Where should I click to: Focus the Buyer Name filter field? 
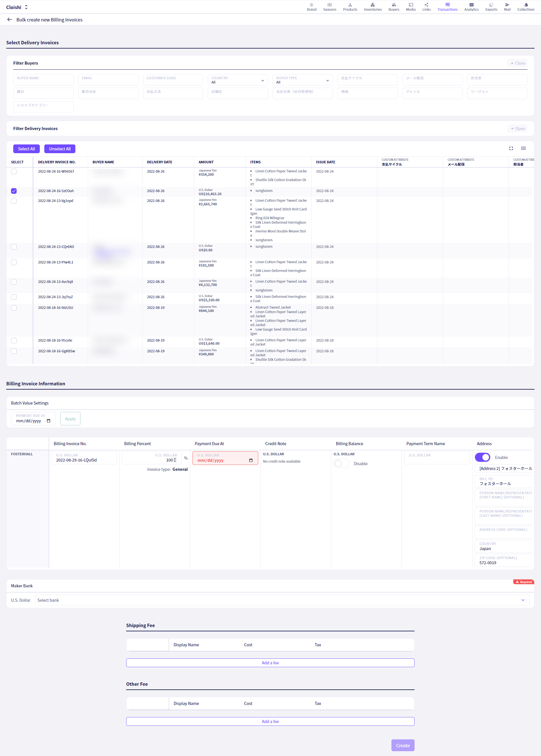43,80
